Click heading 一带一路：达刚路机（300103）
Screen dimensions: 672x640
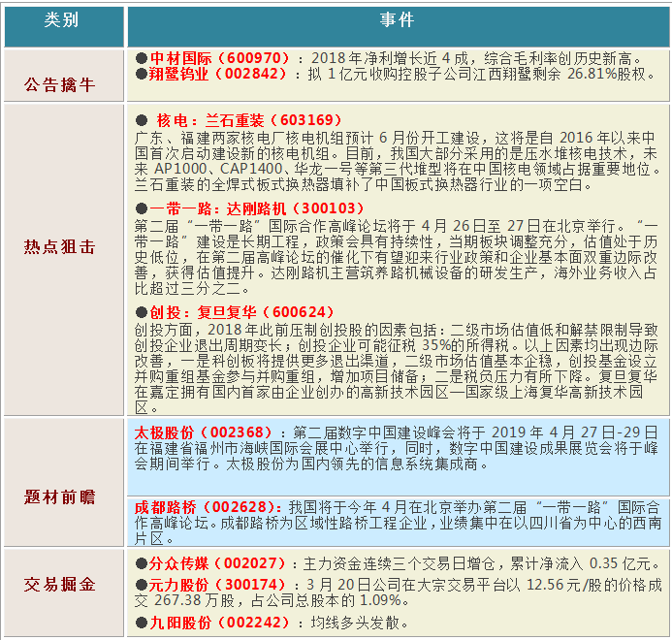click(257, 208)
